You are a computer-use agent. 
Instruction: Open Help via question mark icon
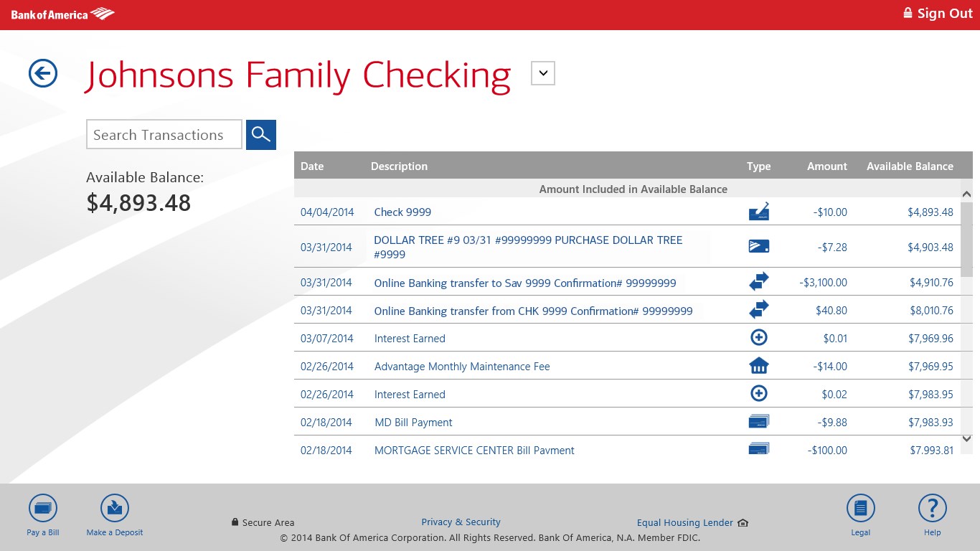coord(932,507)
